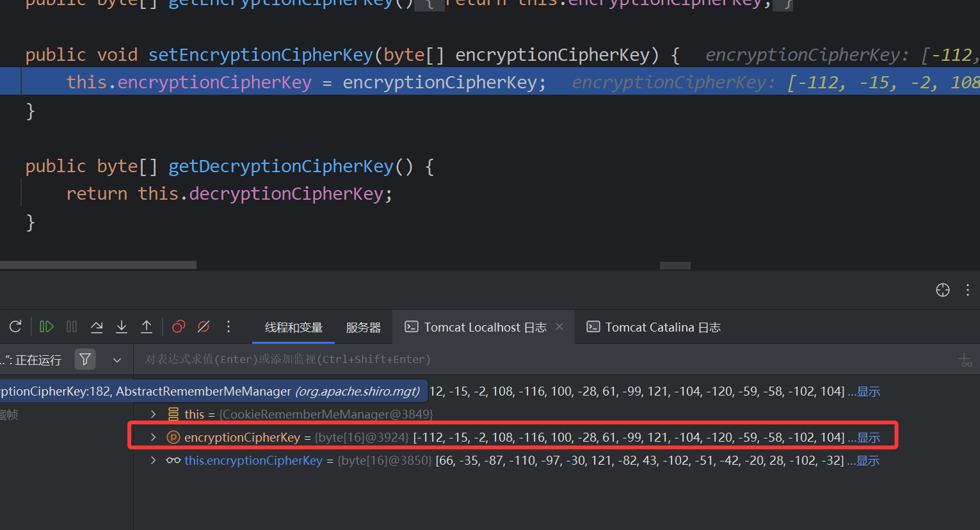Viewport: 980px width, 530px height.
Task: Expand the this.encryptionCipherKey watch node
Action: click(x=153, y=460)
